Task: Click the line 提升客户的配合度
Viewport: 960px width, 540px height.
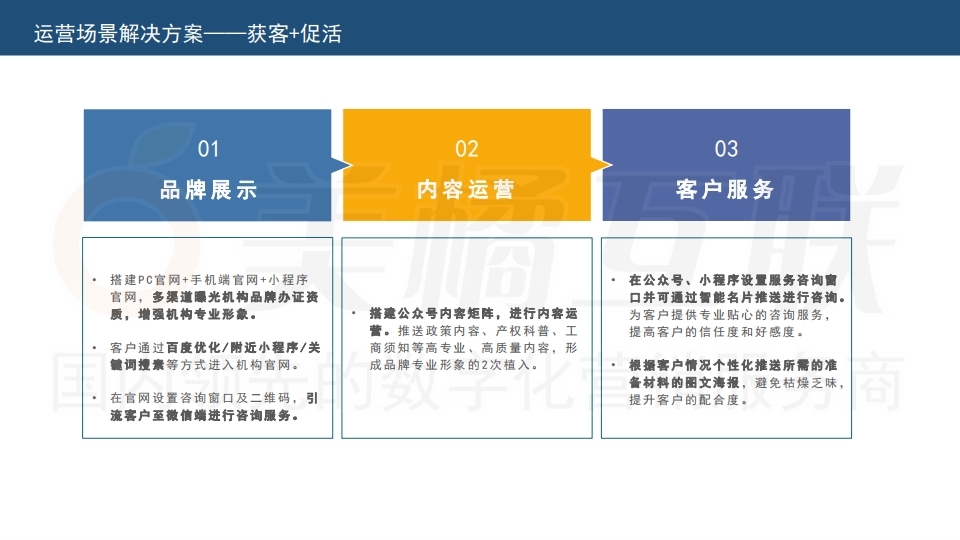Action: (689, 400)
